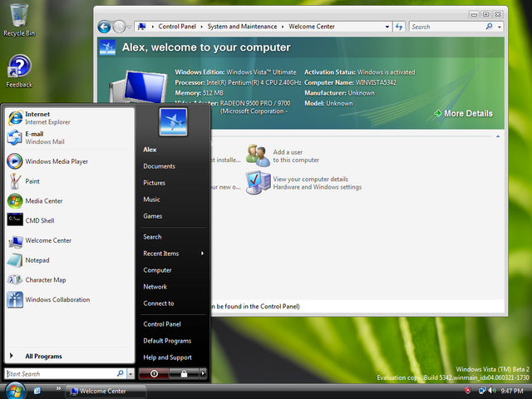
Task: Click the lock button in Start menu
Action: click(184, 373)
